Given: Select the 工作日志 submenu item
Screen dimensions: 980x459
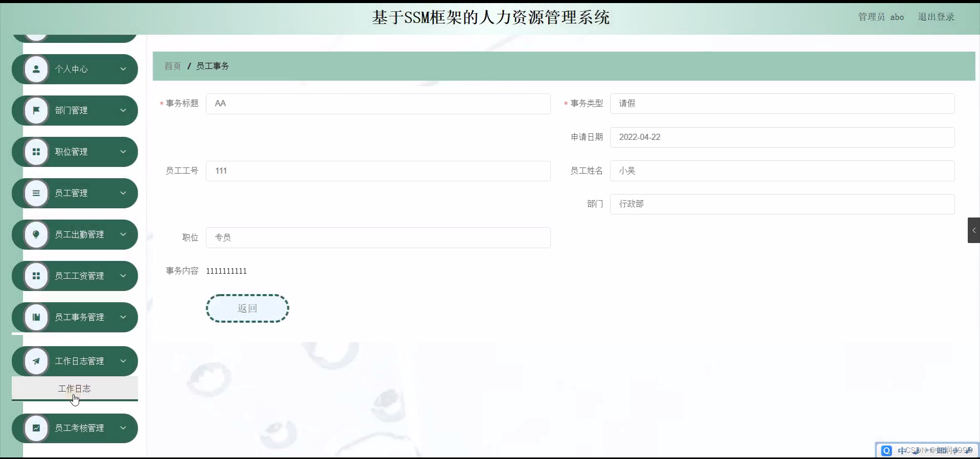Looking at the screenshot, I should pos(75,389).
